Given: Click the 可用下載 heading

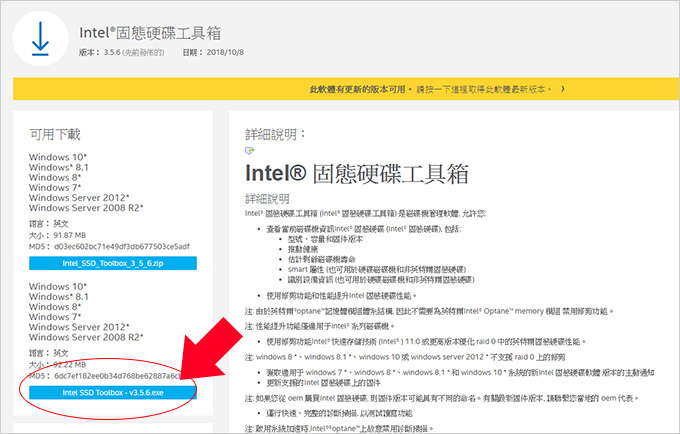Looking at the screenshot, I should tap(55, 134).
